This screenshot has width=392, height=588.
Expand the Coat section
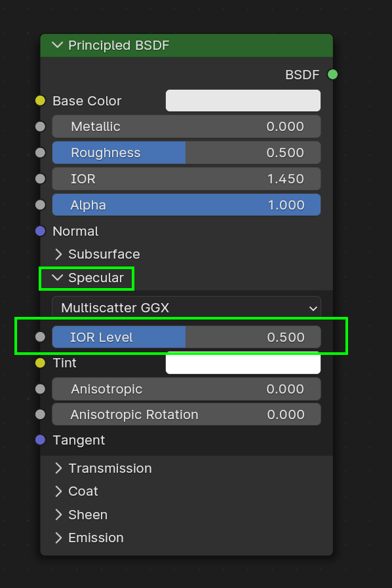pyautogui.click(x=58, y=491)
